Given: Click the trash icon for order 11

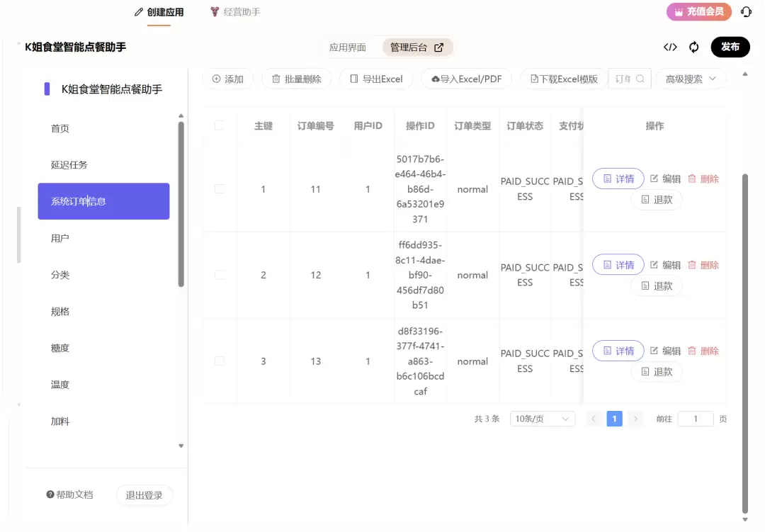Looking at the screenshot, I should (692, 179).
